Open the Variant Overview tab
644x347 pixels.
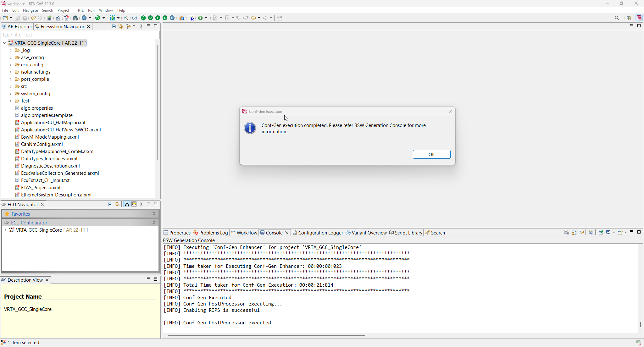[x=366, y=233]
